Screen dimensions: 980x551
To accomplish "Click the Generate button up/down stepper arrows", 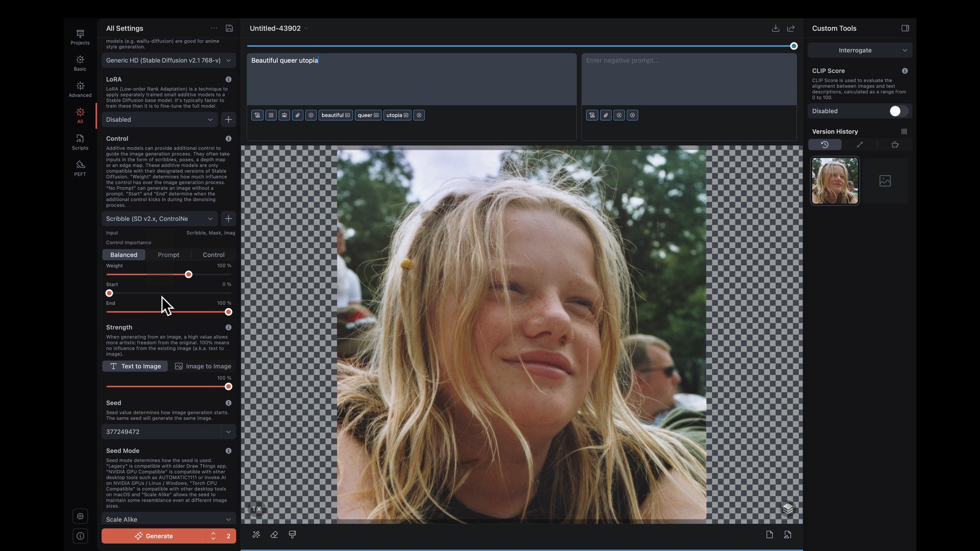I will 213,536.
